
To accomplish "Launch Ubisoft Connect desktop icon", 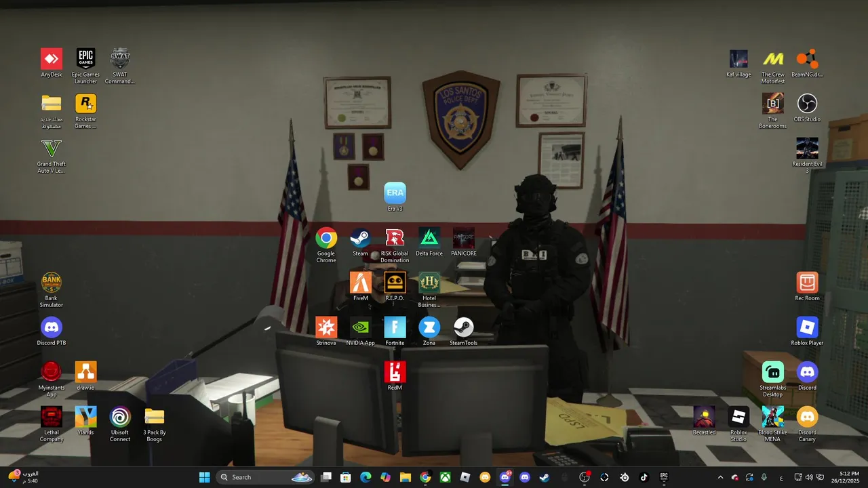I will pyautogui.click(x=120, y=424).
